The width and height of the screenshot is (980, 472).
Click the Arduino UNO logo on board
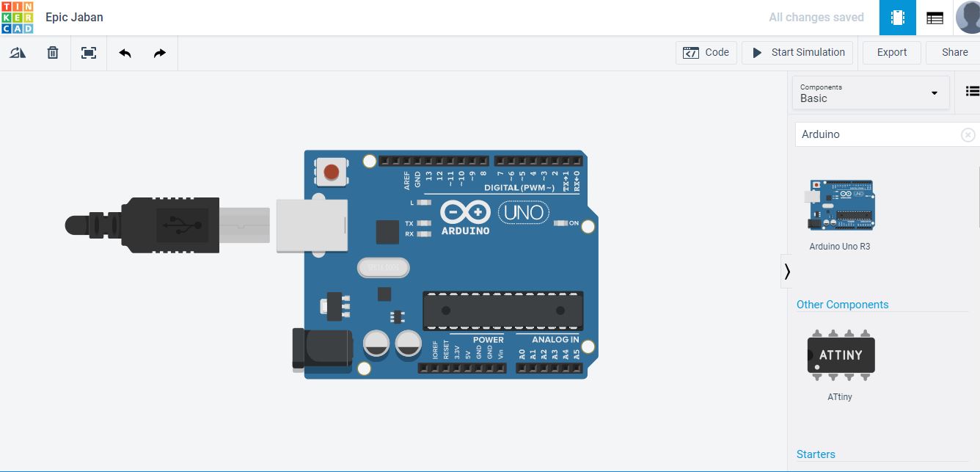(x=494, y=217)
